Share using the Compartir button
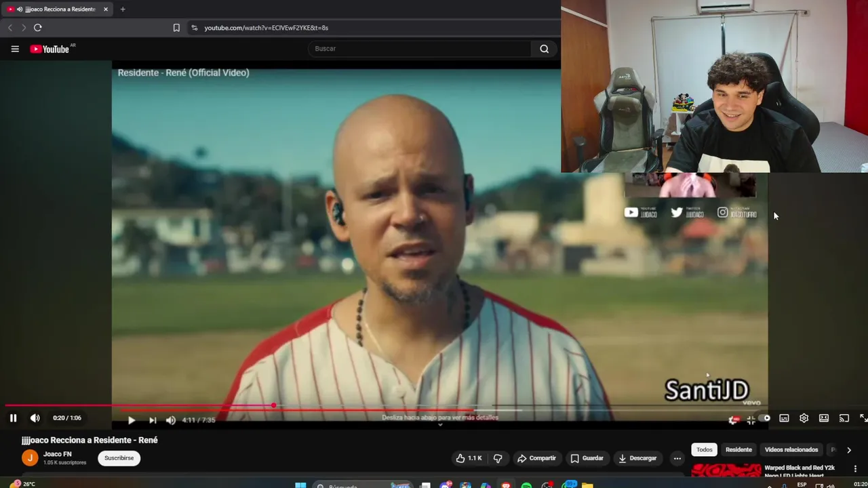 [x=536, y=458]
